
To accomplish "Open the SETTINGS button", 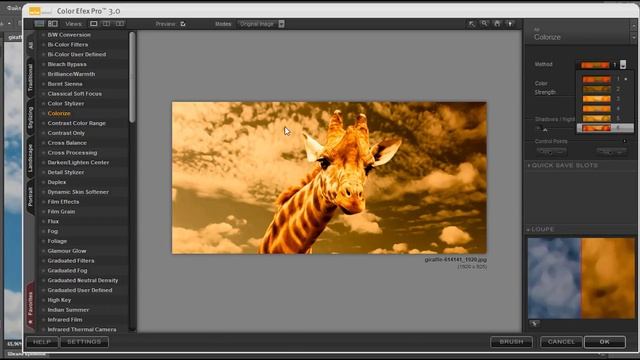I will (x=84, y=342).
